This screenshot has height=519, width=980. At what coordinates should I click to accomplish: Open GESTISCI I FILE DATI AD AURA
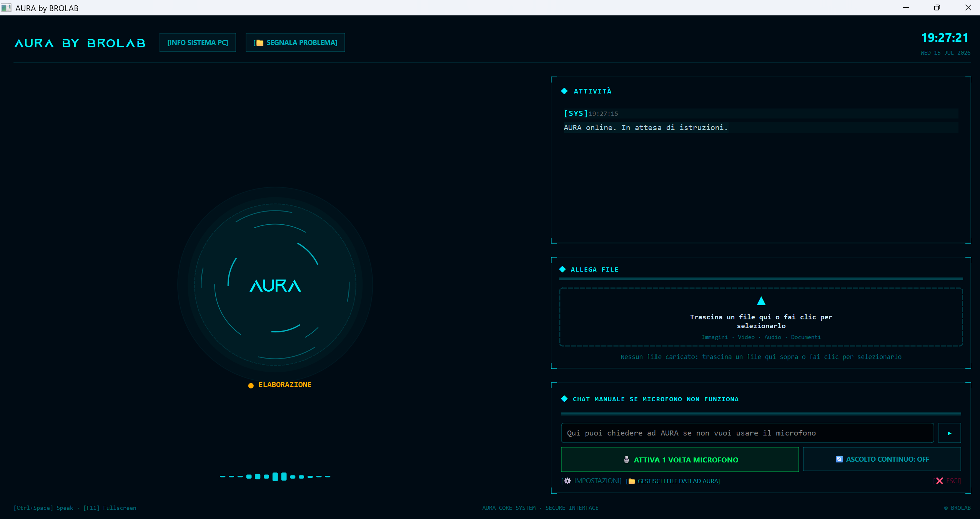click(x=673, y=481)
